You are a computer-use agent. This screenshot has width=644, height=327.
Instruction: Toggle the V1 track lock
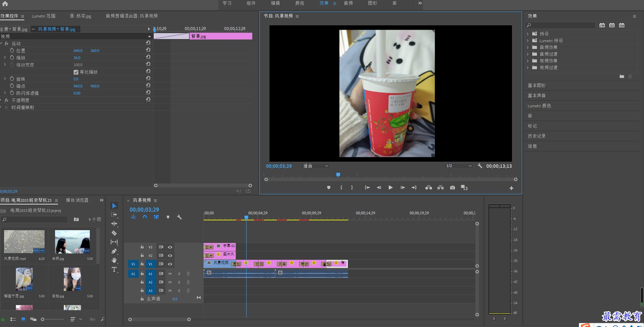142,264
